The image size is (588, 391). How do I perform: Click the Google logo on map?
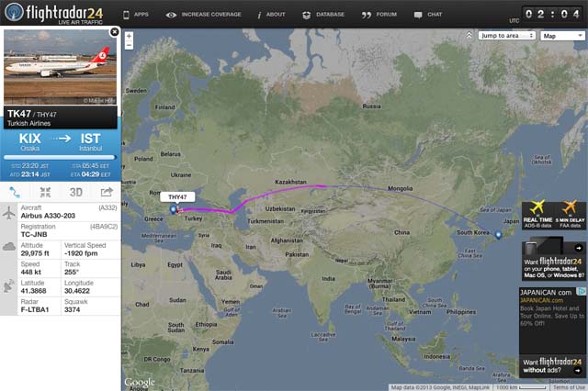tap(139, 383)
